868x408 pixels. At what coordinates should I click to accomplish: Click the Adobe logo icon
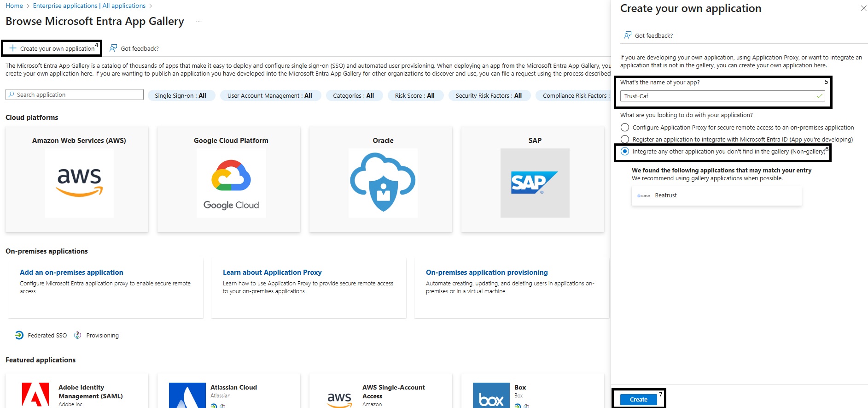click(x=35, y=395)
